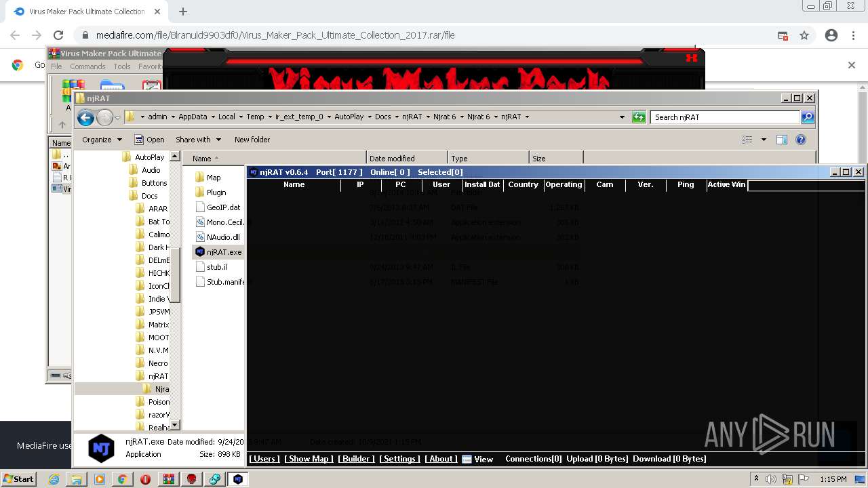Click the NJ njRAT icon in taskbar

238,479
